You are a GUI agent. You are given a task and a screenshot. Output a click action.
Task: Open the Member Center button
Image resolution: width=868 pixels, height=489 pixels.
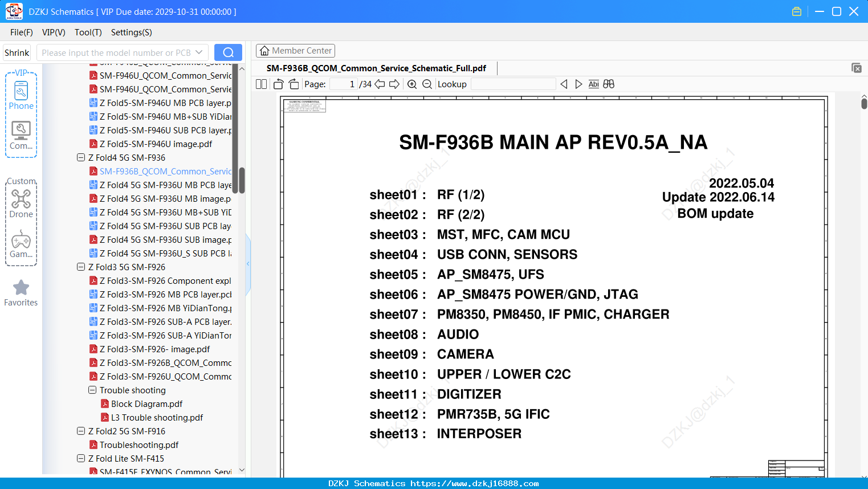(295, 51)
